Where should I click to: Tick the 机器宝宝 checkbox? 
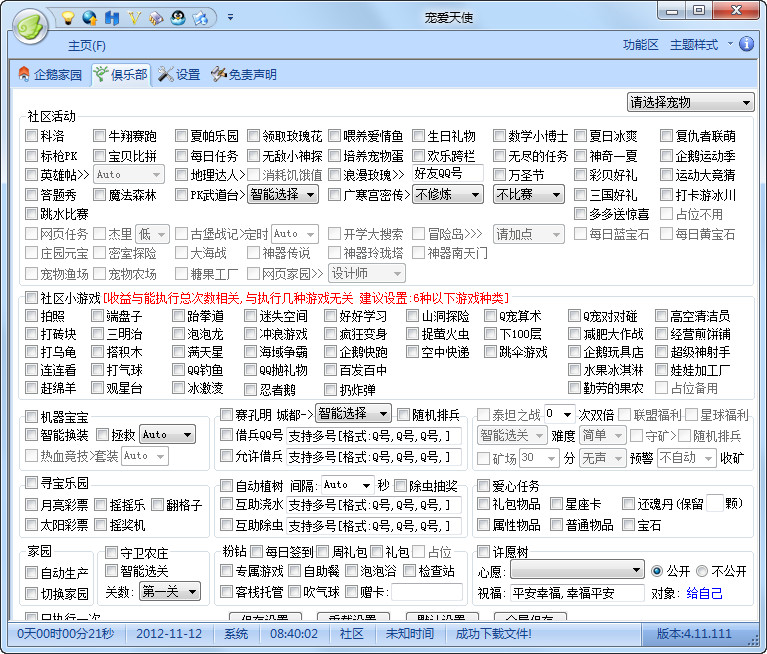pyautogui.click(x=32, y=417)
